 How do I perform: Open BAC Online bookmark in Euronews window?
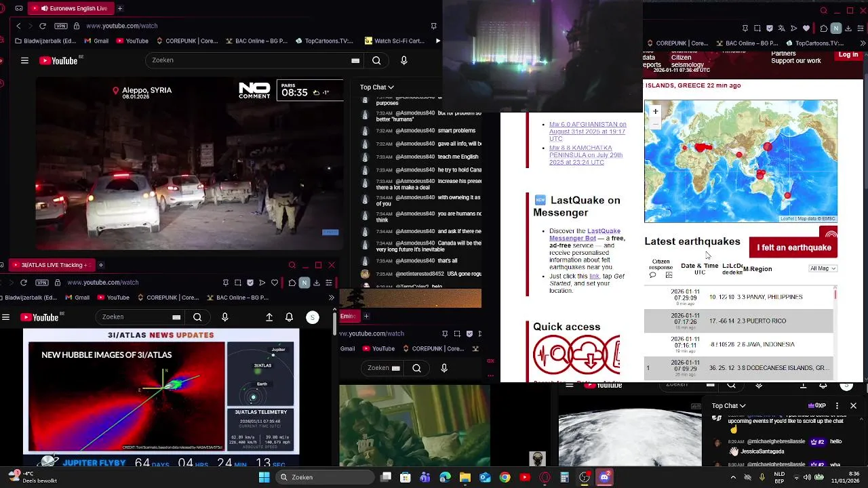pyautogui.click(x=255, y=41)
